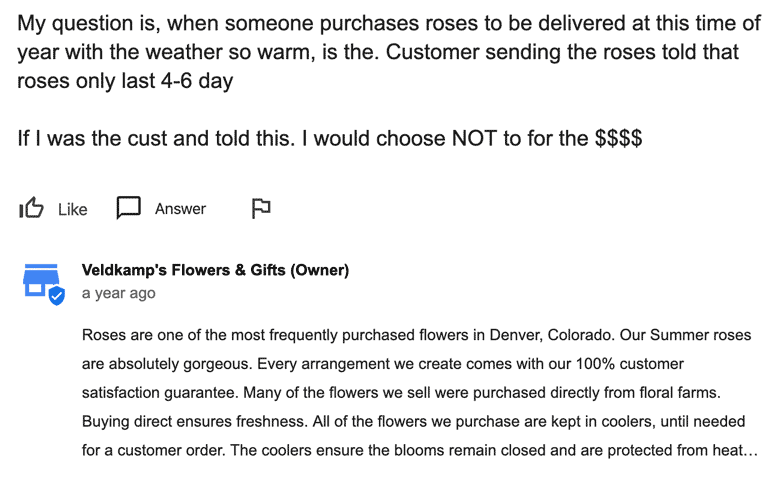Open Veldkamp's Flowers & Gifts (Owner) profile
The height and width of the screenshot is (478, 773).
pos(215,270)
